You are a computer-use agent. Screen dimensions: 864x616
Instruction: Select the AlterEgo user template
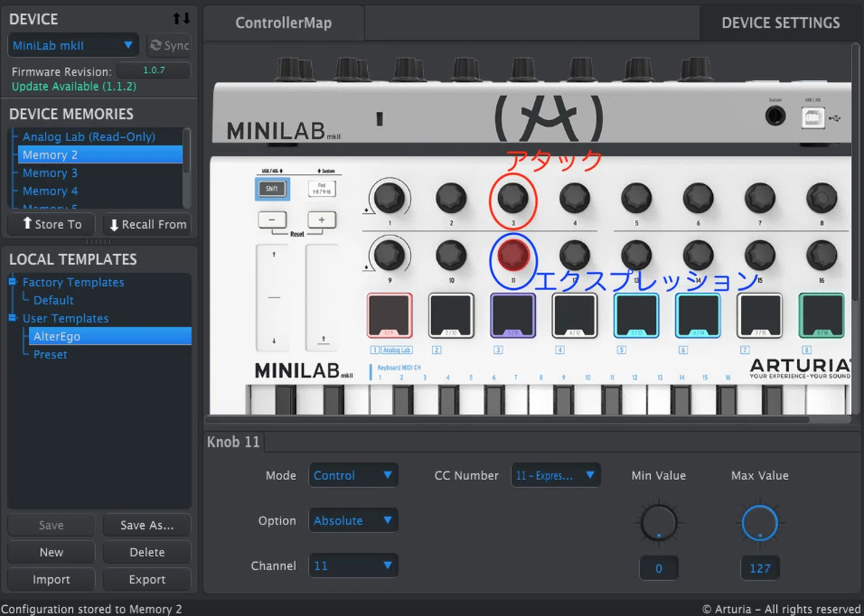pyautogui.click(x=110, y=336)
